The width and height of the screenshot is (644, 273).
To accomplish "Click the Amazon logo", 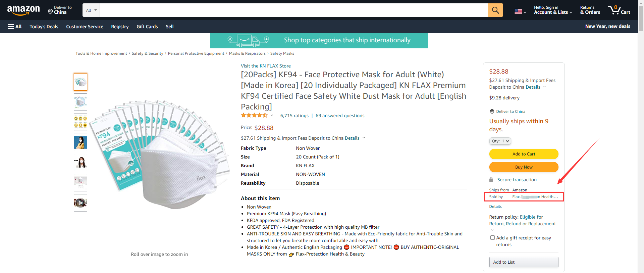I will [x=23, y=10].
